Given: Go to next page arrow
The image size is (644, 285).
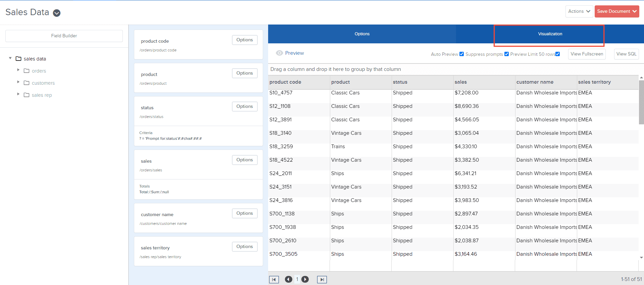Looking at the screenshot, I should point(305,279).
